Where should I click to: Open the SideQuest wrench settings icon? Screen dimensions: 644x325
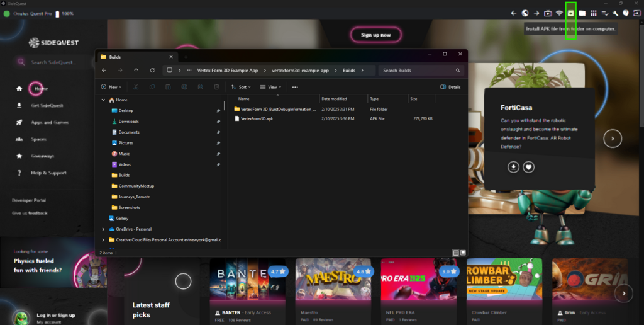click(x=616, y=13)
